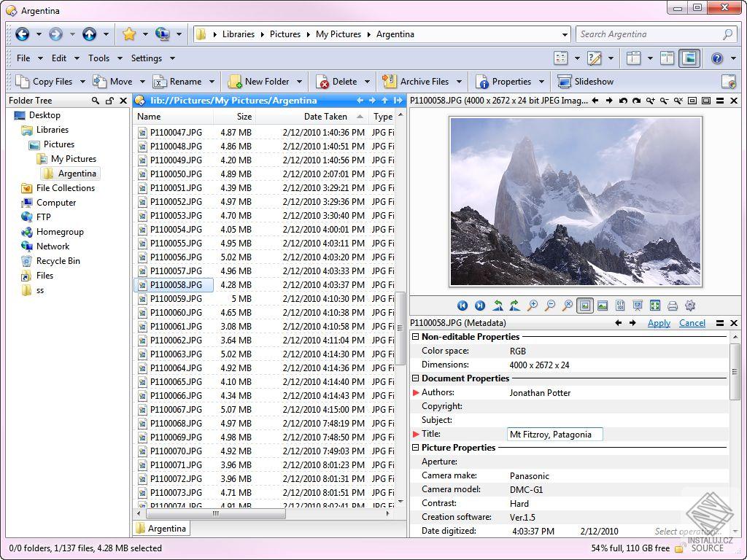Collapse the Non-editable Properties section
Image resolution: width=747 pixels, height=560 pixels.
[x=415, y=337]
